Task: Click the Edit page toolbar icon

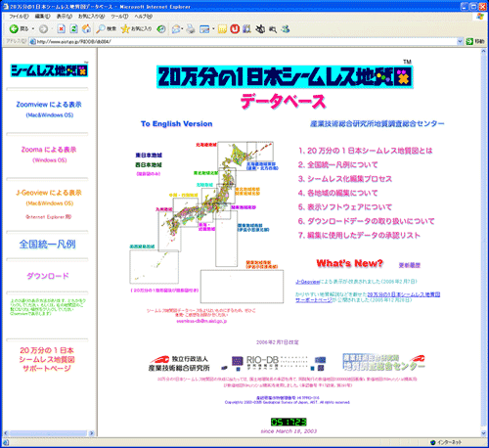Action: pos(204,29)
